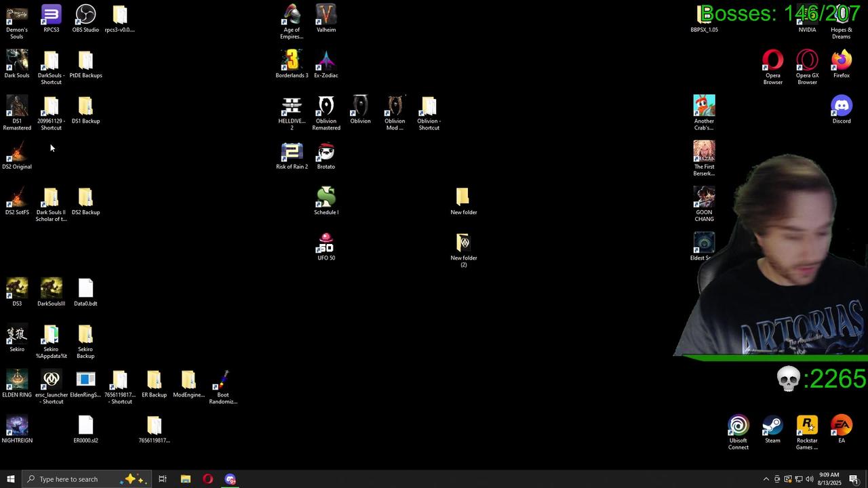Open network status tray icon
Image resolution: width=868 pixels, height=488 pixels.
[x=798, y=479]
